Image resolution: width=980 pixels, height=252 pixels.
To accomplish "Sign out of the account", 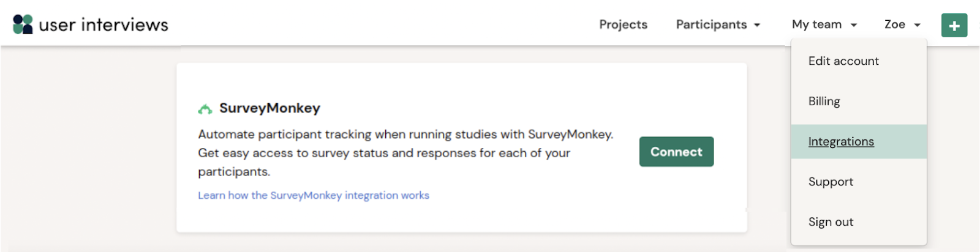I will [x=831, y=222].
